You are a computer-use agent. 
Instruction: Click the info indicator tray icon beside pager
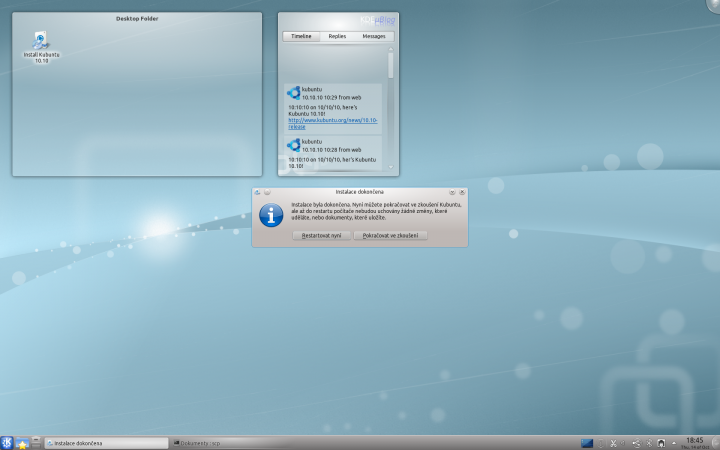click(x=600, y=444)
